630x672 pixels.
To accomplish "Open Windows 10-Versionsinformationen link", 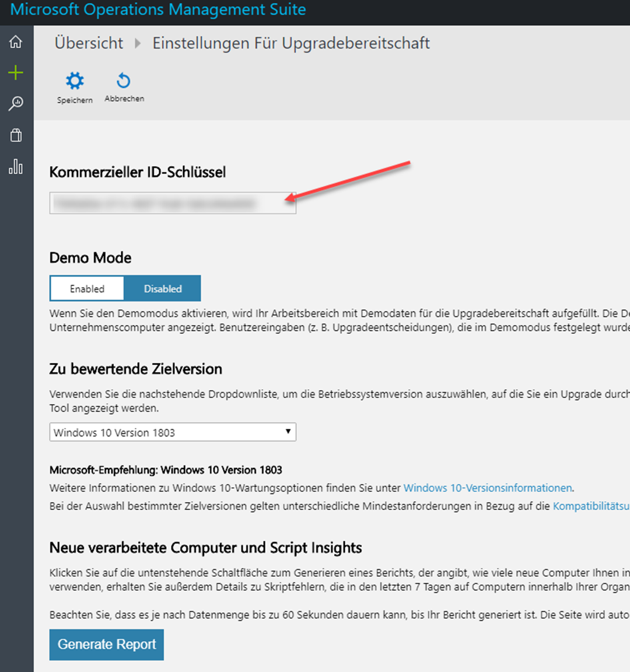I will [488, 488].
